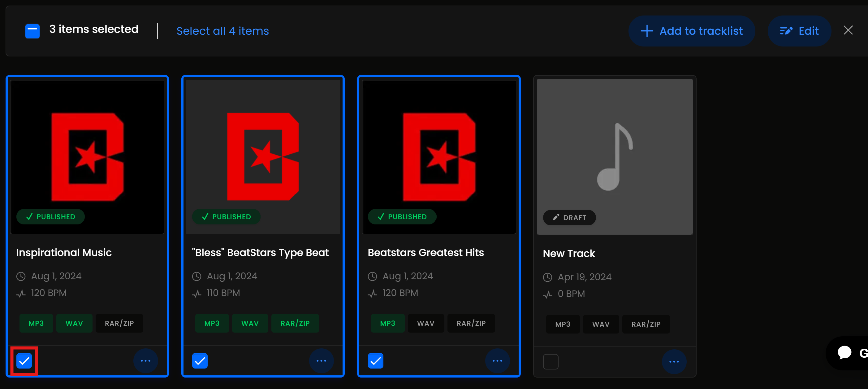Image resolution: width=868 pixels, height=389 pixels.
Task: Open more options for Beatstars Greatest Hits
Action: 497,361
